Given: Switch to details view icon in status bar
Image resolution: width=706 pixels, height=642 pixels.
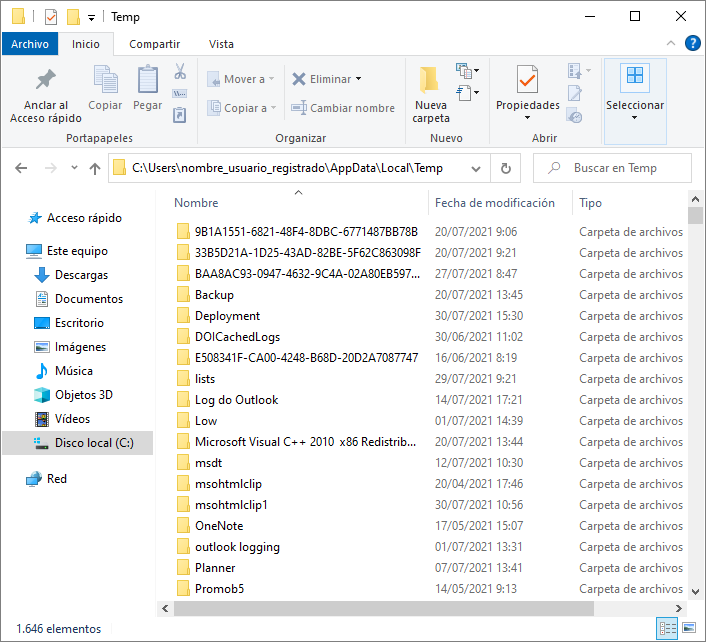Looking at the screenshot, I should 668,628.
